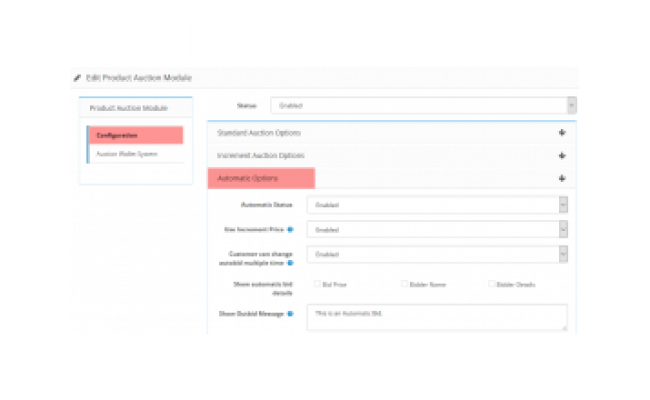650x400 pixels.
Task: Tick the Bid Price checkbox
Action: (x=317, y=284)
